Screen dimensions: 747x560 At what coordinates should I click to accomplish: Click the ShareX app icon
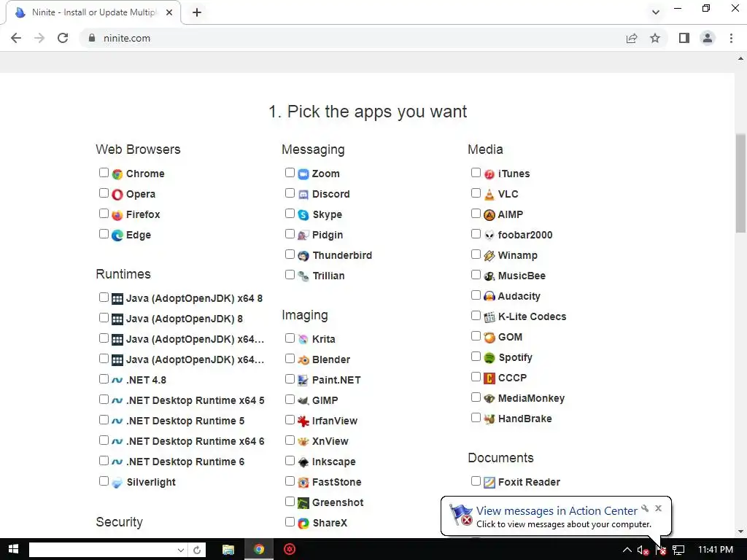coord(303,523)
